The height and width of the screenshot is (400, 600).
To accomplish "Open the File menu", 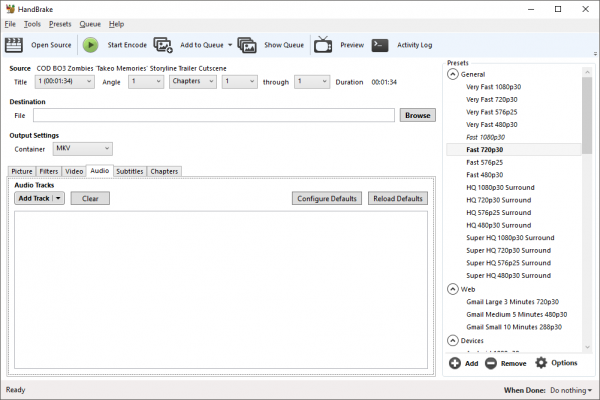I will 10,24.
